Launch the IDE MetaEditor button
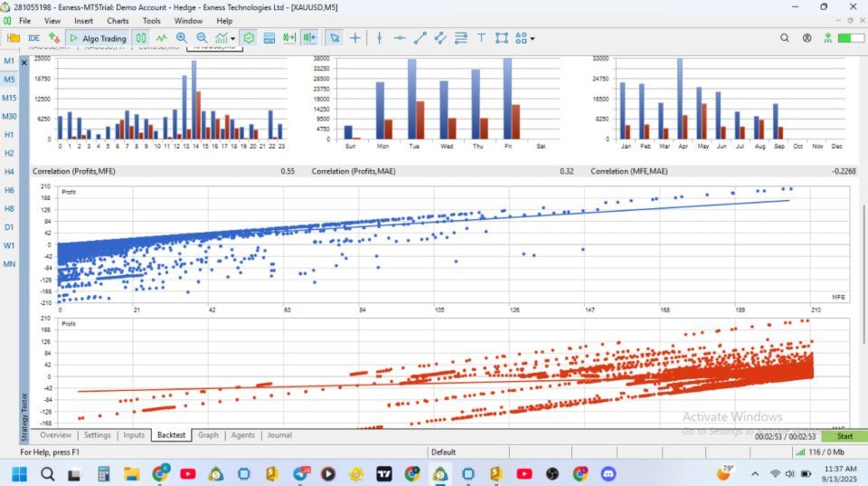Screen dimensions: 868x486 [33, 38]
